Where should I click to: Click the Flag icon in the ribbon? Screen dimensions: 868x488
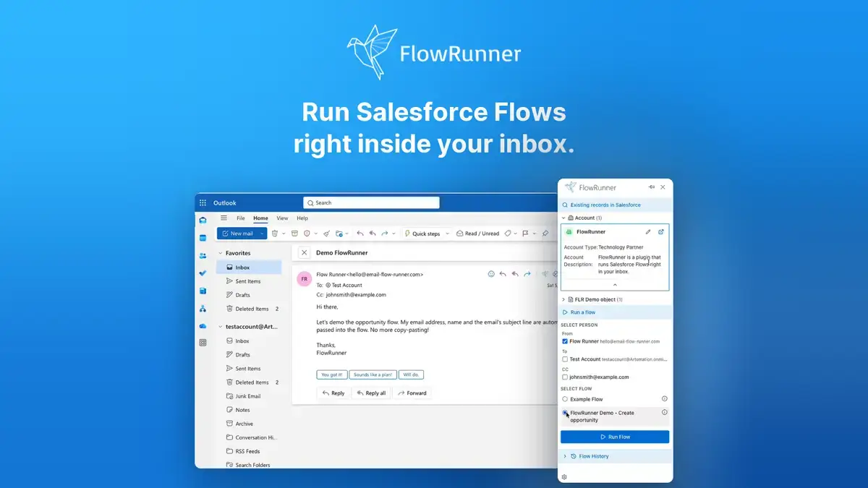coord(525,234)
